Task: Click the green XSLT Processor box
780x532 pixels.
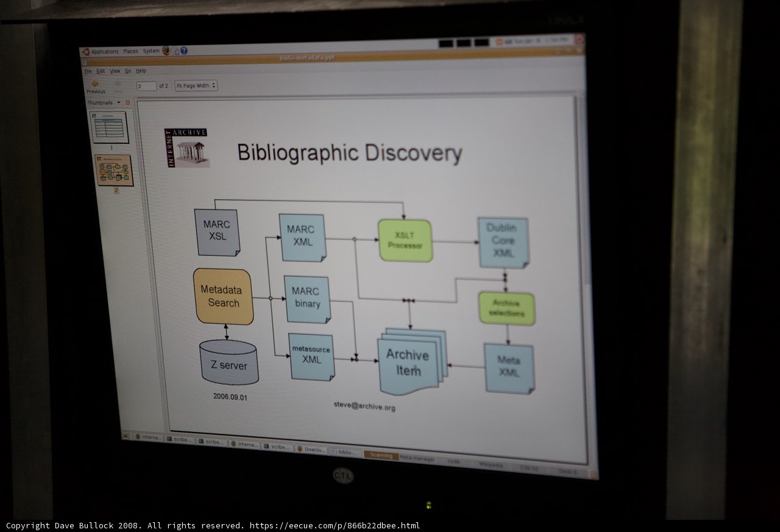Action: click(405, 241)
